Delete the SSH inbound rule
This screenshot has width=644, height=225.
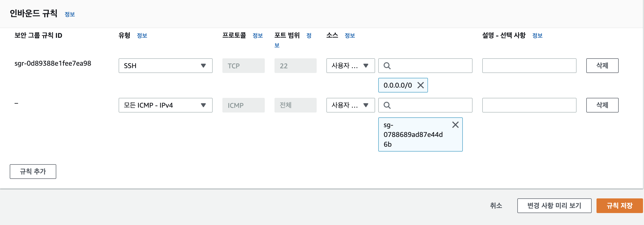pos(602,66)
